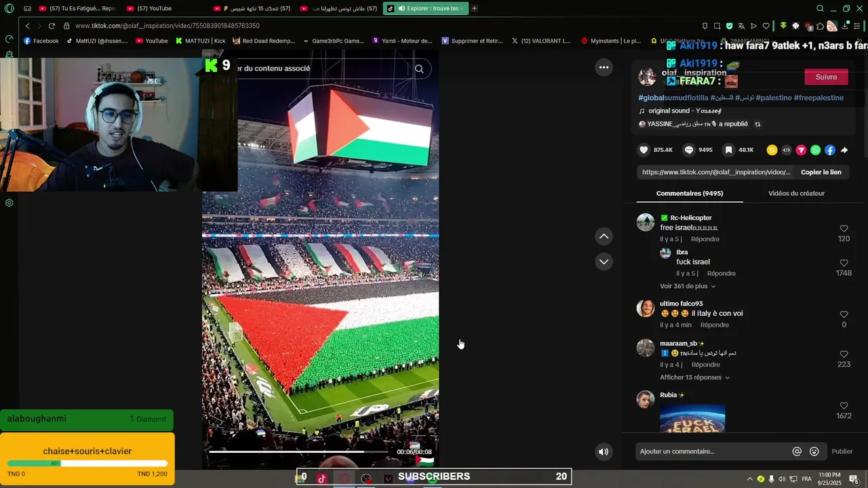Screen dimensions: 868x488
Task: Open olaf__inspiration's profile avatar
Action: (x=648, y=77)
